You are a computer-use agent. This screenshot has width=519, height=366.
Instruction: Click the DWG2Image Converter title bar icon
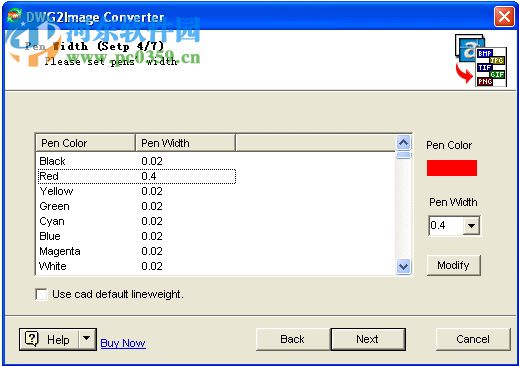(x=15, y=16)
